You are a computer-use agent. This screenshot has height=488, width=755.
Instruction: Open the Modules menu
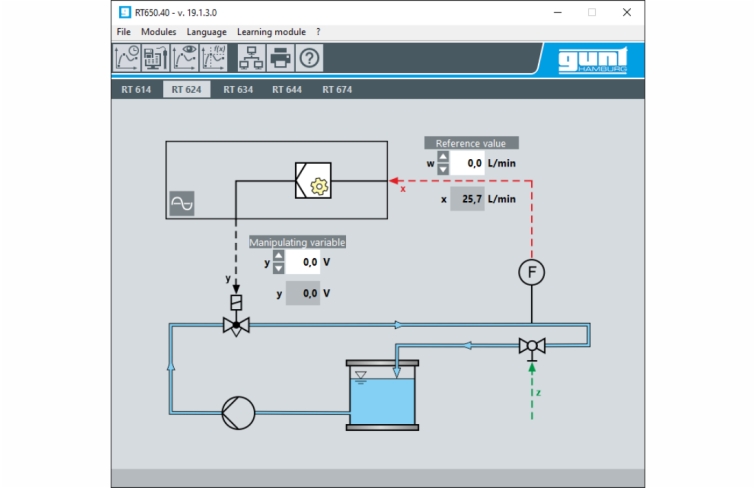(x=158, y=32)
